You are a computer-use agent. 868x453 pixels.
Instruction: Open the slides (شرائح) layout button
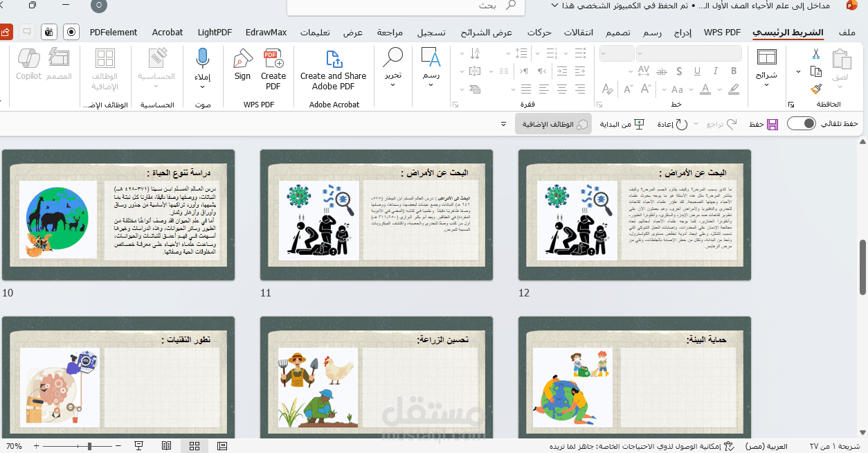(x=766, y=66)
